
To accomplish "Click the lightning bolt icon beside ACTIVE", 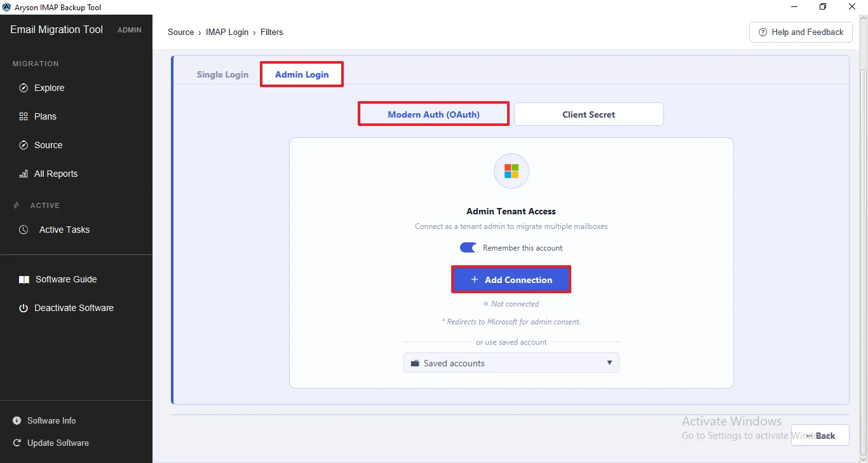I will pyautogui.click(x=17, y=205).
